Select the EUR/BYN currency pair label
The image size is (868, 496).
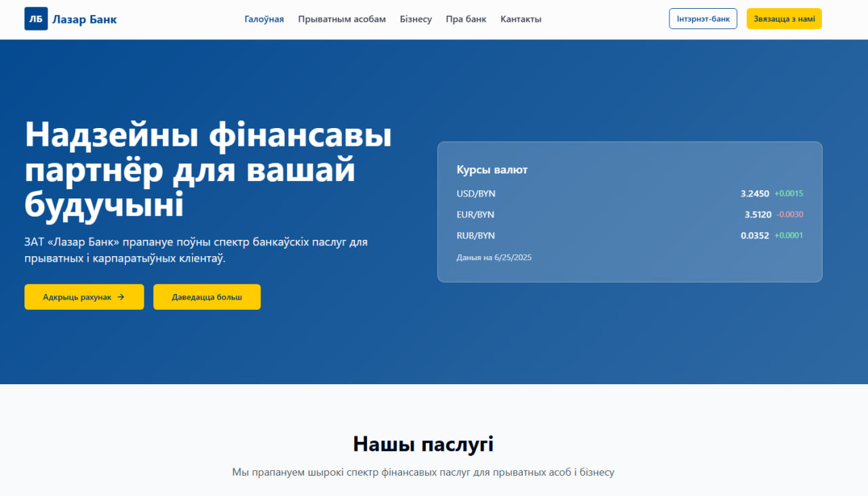pyautogui.click(x=475, y=215)
